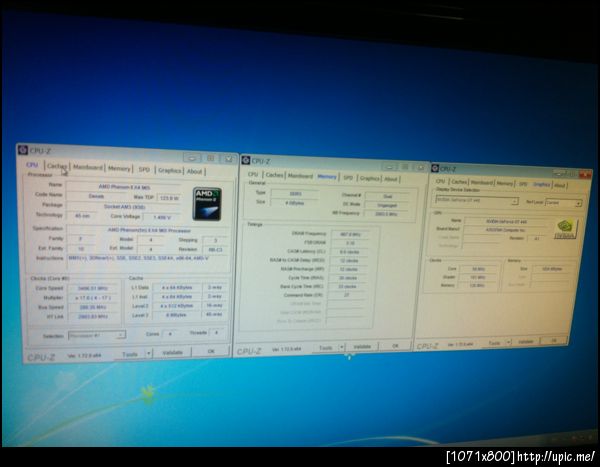The width and height of the screenshot is (600, 467).
Task: Click the Max TDP value field
Action: [169, 198]
